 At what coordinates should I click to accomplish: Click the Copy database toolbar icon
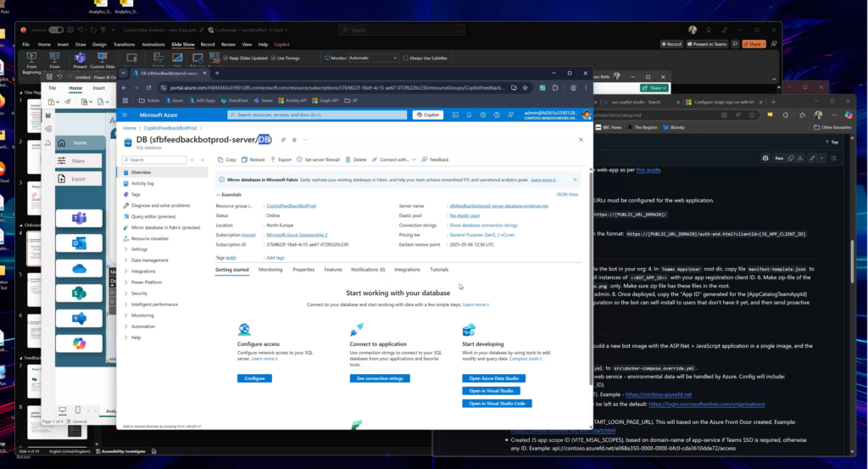point(220,159)
